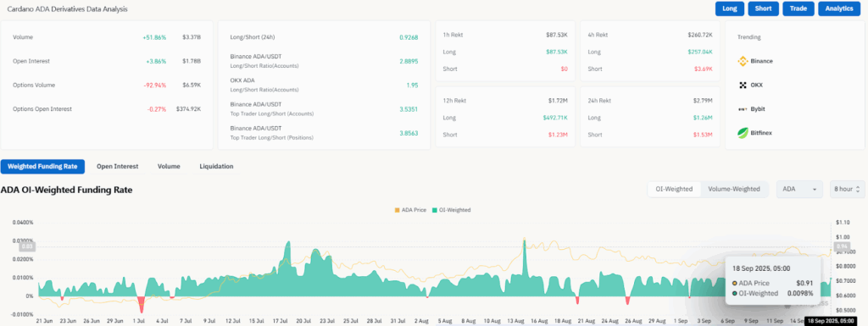
Task: Click the Long/Short (24h) ratio 0.9268
Action: pos(409,37)
